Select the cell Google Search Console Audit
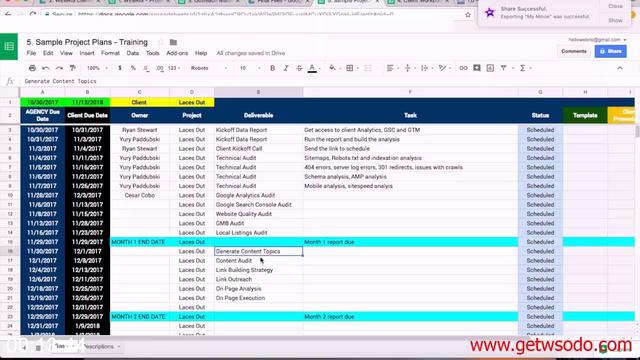The height and width of the screenshot is (360, 640). click(x=258, y=204)
